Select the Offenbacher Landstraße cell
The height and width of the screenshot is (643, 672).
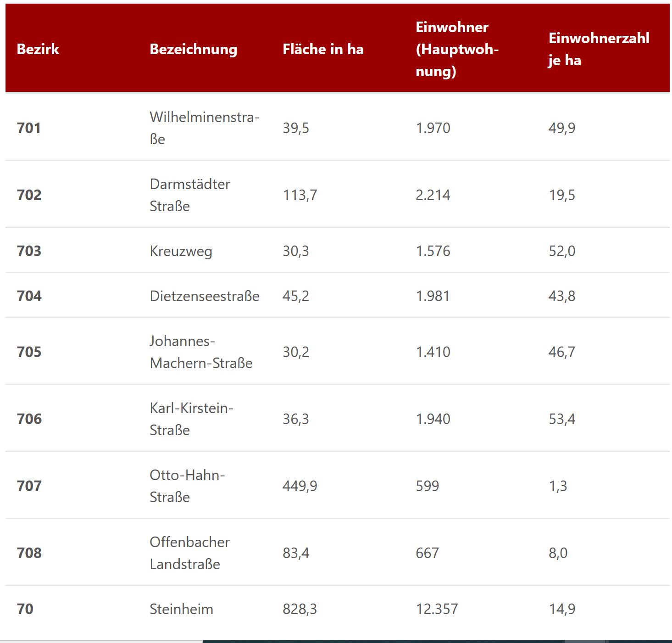point(189,553)
